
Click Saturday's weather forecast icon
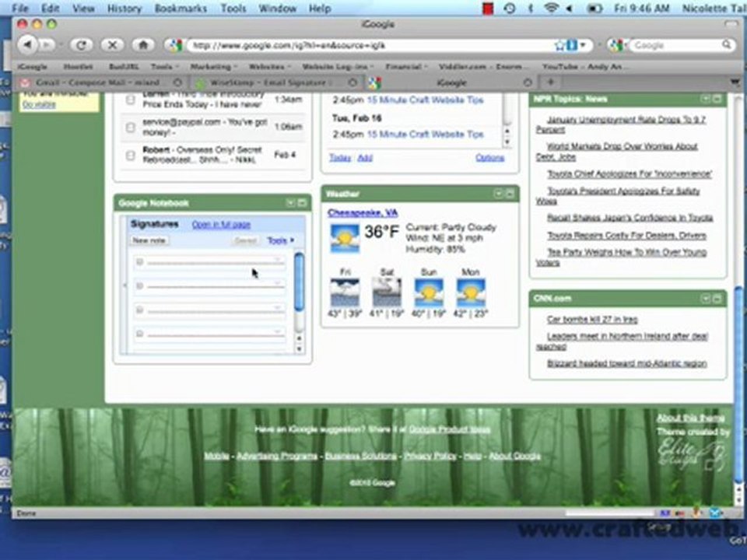pyautogui.click(x=387, y=292)
